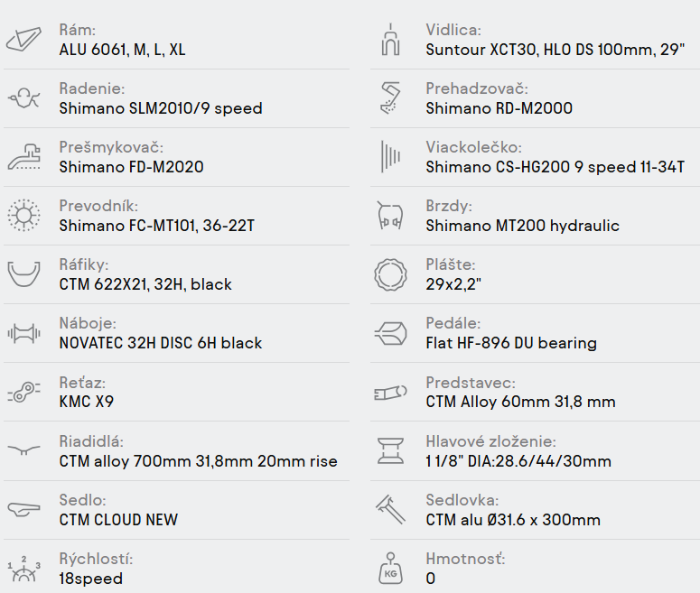
Task: Click the chain link icon by Reťaz
Action: coord(24,392)
